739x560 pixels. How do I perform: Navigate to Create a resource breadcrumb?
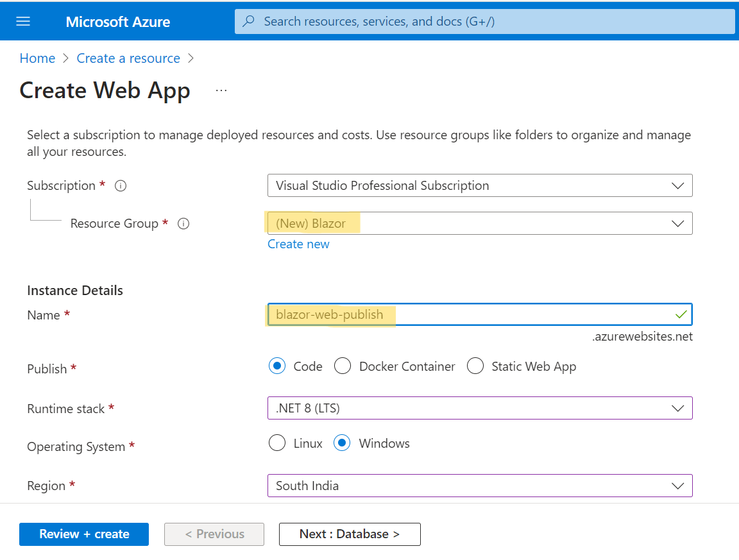128,58
